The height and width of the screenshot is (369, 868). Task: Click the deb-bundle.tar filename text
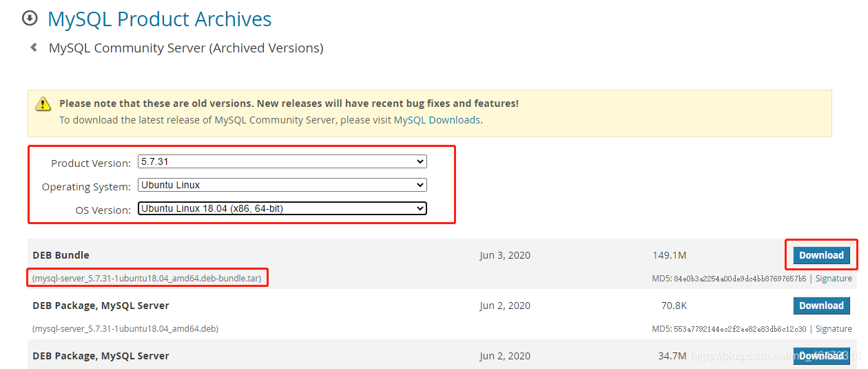click(148, 279)
